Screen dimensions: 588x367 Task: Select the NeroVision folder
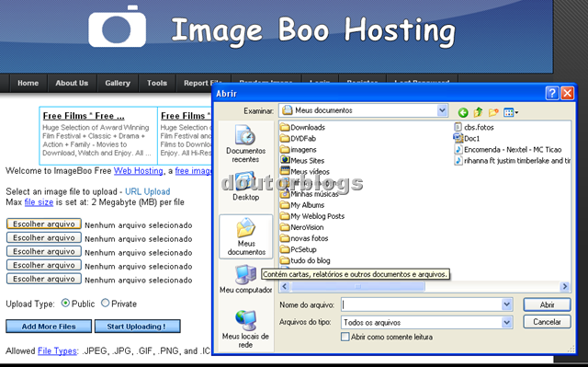tap(302, 227)
